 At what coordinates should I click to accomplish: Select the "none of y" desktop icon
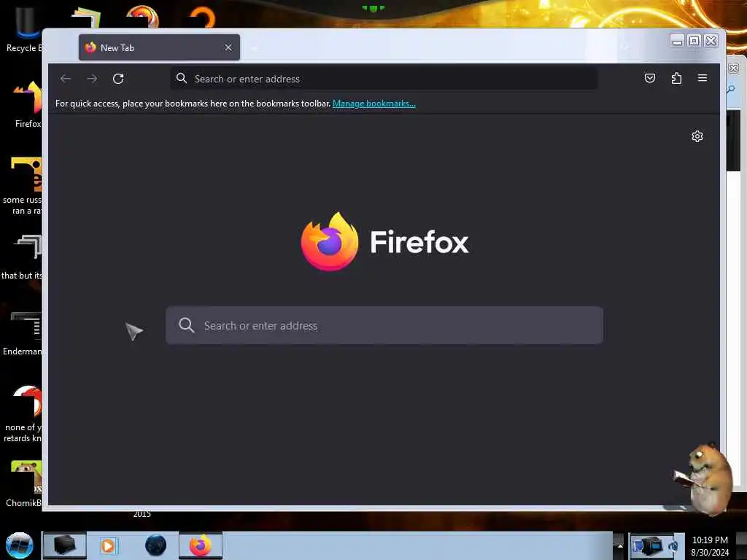click(24, 413)
